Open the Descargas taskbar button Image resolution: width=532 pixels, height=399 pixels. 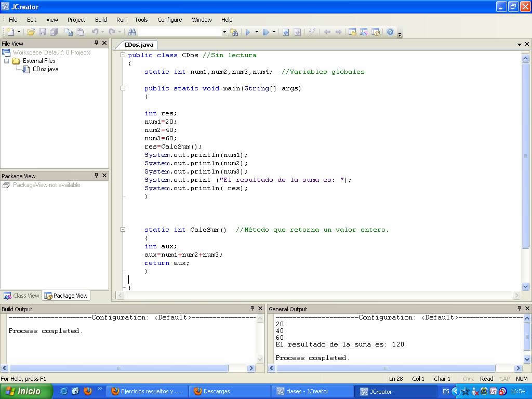[x=229, y=392]
